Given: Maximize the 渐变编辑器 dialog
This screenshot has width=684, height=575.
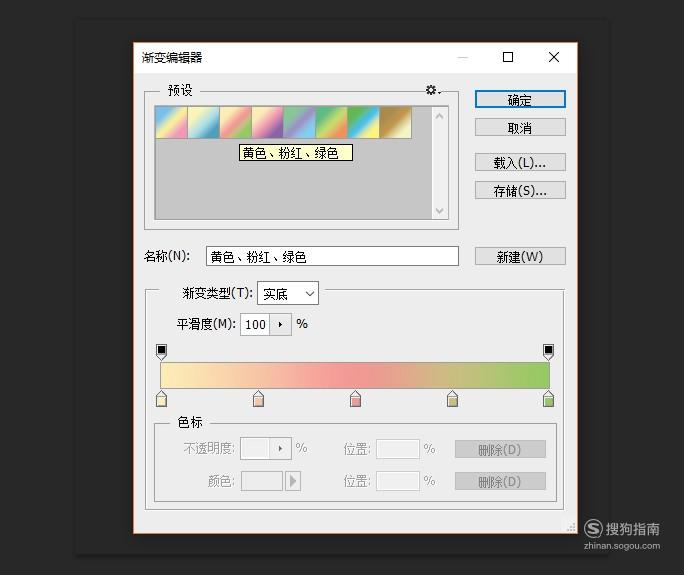Looking at the screenshot, I should tap(508, 57).
